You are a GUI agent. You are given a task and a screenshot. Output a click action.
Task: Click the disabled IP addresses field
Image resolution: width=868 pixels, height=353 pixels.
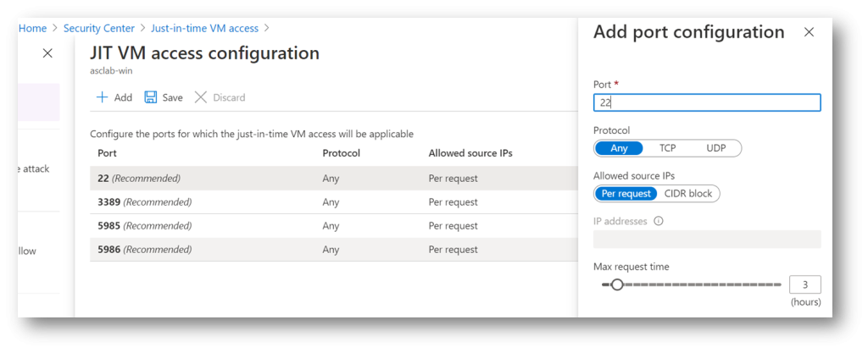[x=707, y=240]
